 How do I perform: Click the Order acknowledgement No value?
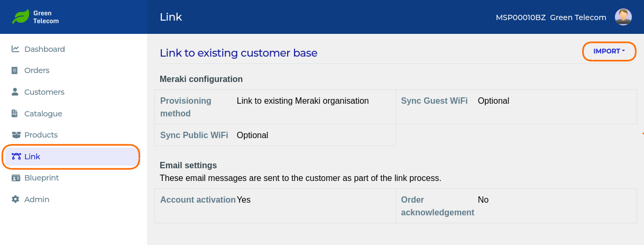click(x=483, y=199)
